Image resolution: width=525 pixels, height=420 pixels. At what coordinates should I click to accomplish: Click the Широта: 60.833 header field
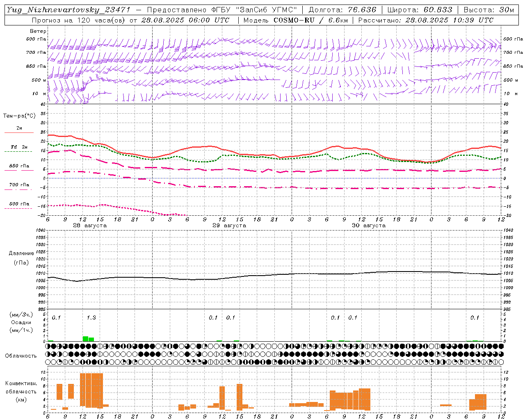pyautogui.click(x=420, y=10)
